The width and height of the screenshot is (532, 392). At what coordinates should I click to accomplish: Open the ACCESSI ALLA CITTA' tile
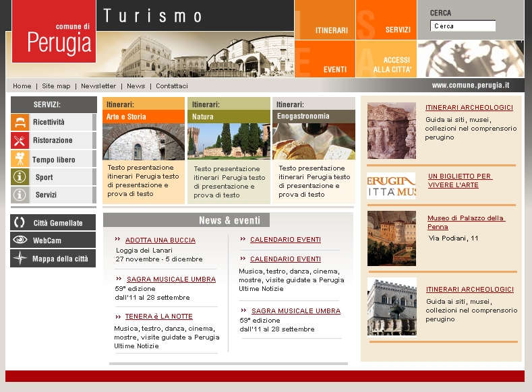[x=386, y=59]
